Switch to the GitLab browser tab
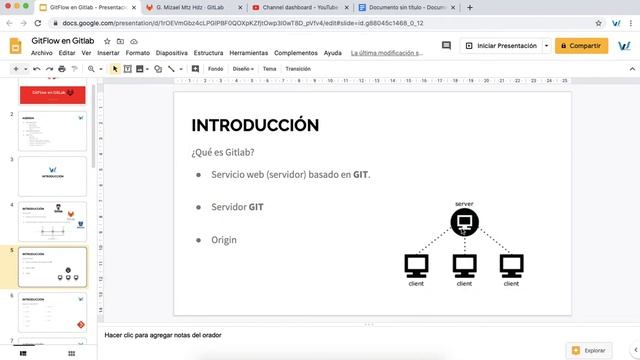The height and width of the screenshot is (360, 640). 190,7
